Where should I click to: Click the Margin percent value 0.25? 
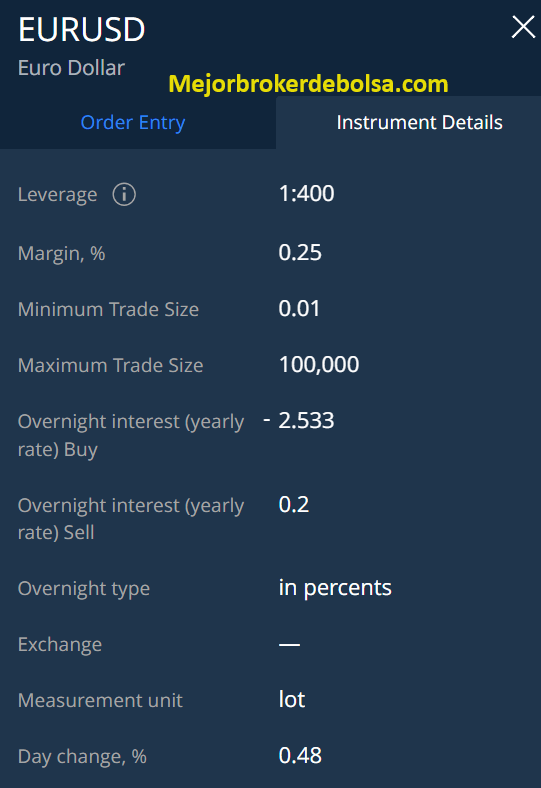tap(300, 252)
